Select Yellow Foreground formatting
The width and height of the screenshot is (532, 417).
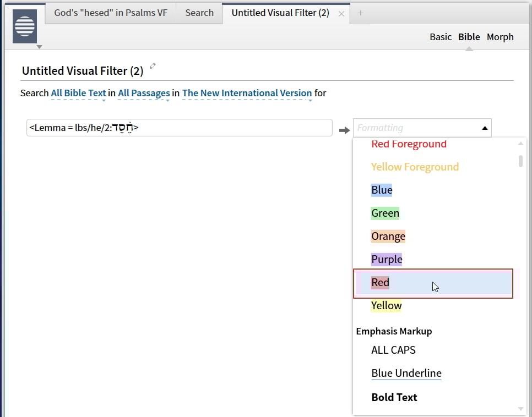(x=415, y=167)
